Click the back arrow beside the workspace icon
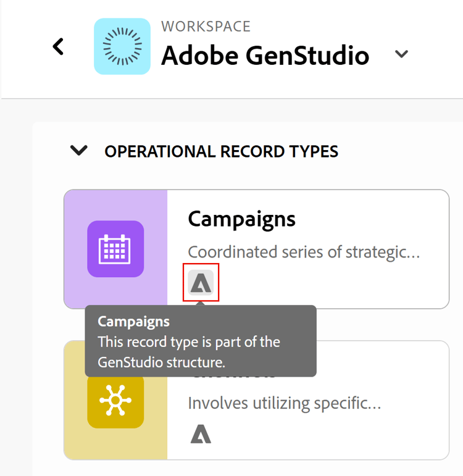The width and height of the screenshot is (463, 476). tap(59, 46)
